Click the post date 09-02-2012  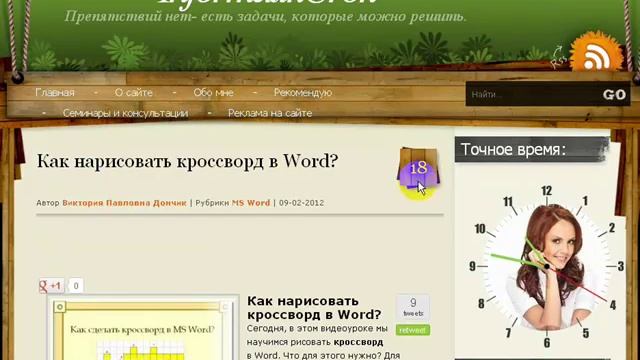(x=302, y=203)
